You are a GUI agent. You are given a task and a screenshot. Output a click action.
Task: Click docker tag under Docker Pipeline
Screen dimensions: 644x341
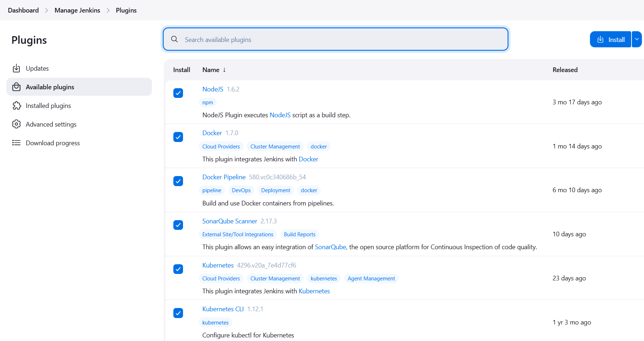[x=309, y=190]
